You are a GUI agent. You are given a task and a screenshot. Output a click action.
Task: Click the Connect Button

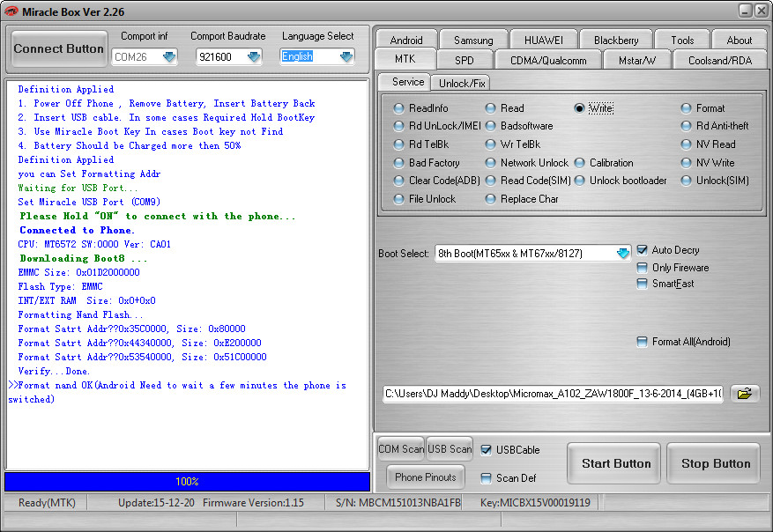click(x=59, y=48)
